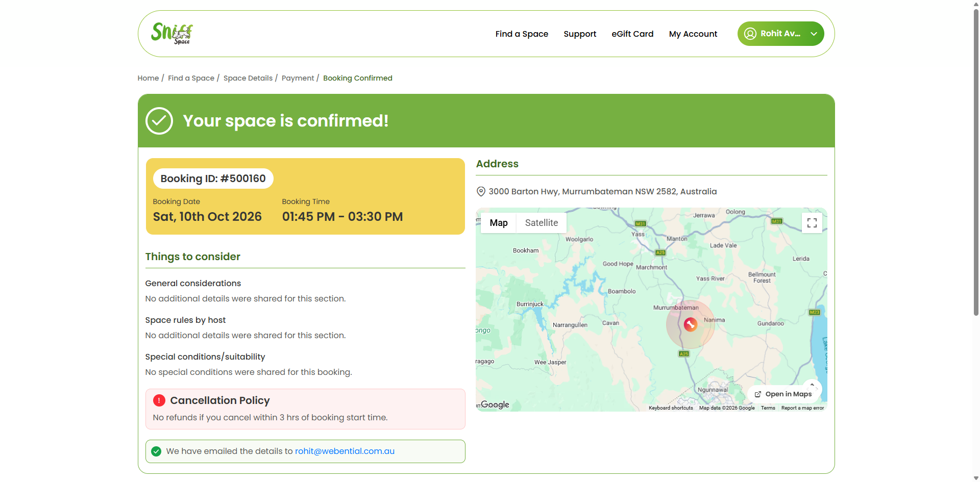Go back to Payment breadcrumb
980x482 pixels.
tap(298, 78)
